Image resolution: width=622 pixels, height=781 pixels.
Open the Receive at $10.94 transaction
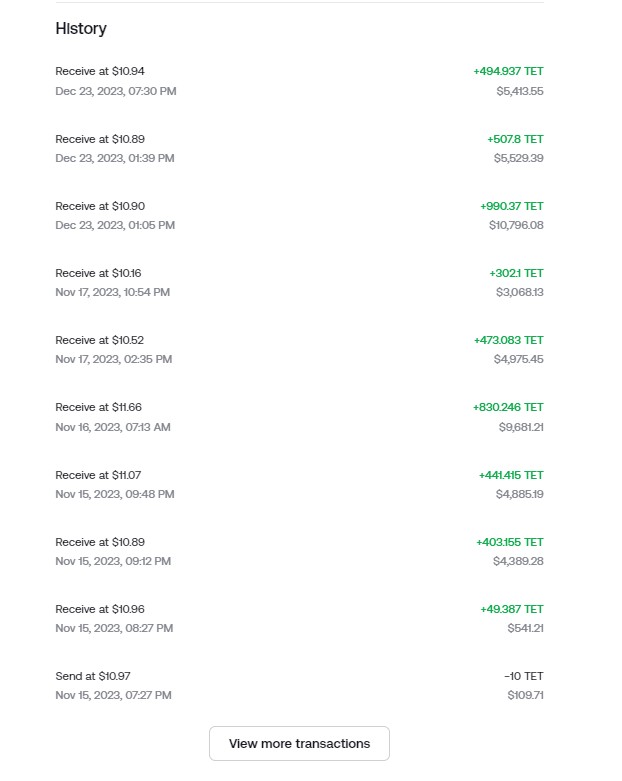[100, 71]
